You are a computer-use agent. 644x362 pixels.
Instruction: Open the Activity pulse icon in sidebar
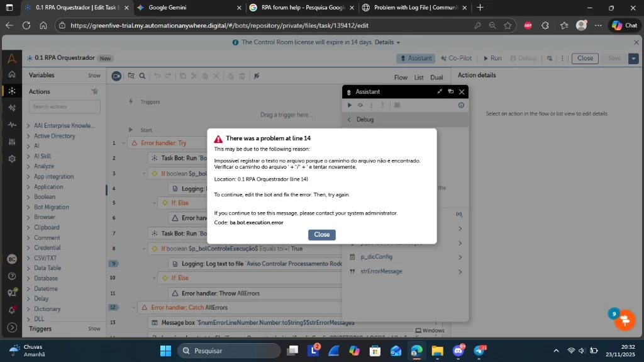12,124
